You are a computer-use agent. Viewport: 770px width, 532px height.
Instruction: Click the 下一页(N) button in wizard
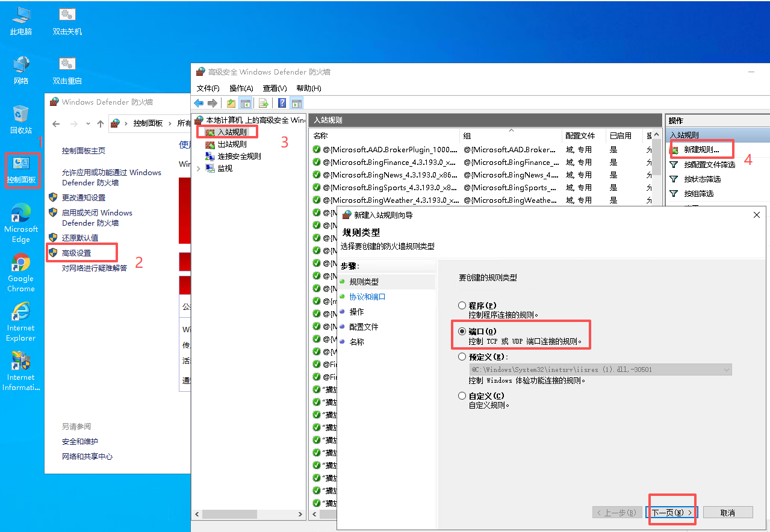tap(671, 513)
